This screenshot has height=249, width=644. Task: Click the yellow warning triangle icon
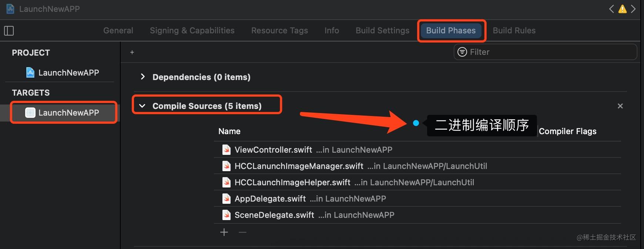623,9
